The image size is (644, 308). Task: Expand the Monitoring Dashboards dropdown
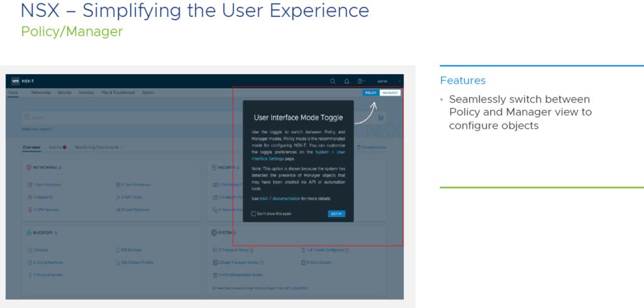[x=99, y=147]
